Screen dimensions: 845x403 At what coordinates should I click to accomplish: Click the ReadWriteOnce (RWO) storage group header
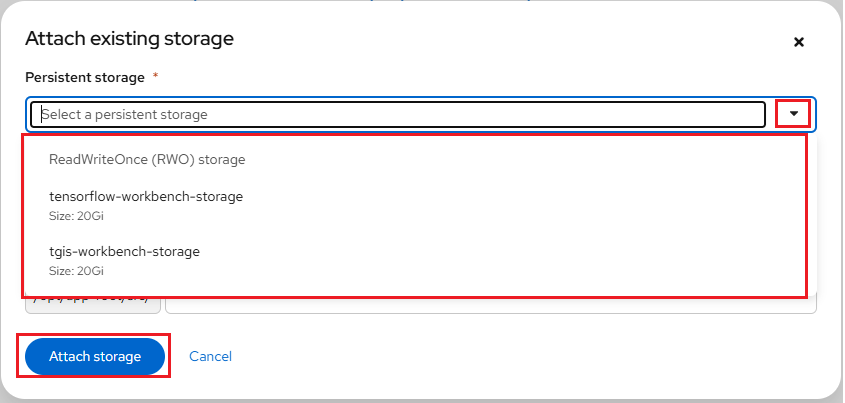pyautogui.click(x=147, y=159)
